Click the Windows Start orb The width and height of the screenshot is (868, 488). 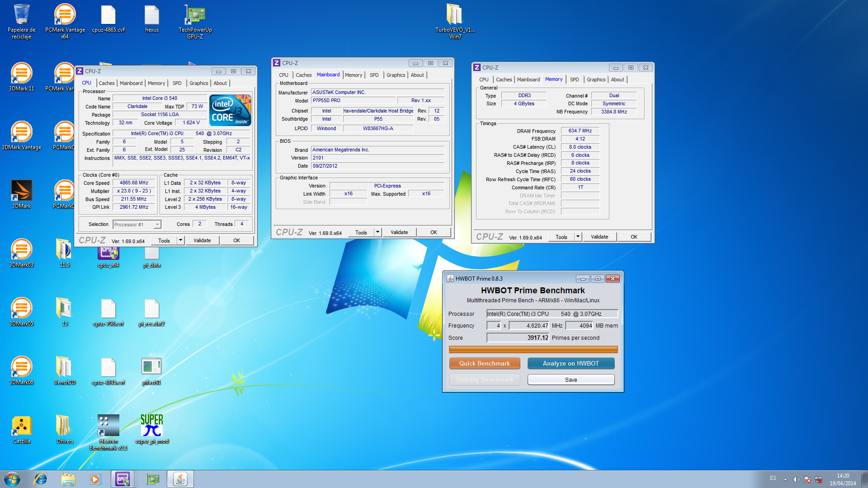click(12, 479)
